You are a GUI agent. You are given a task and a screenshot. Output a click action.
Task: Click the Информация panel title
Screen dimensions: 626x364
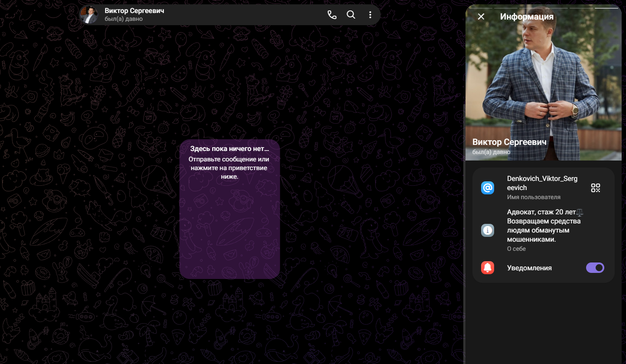527,16
